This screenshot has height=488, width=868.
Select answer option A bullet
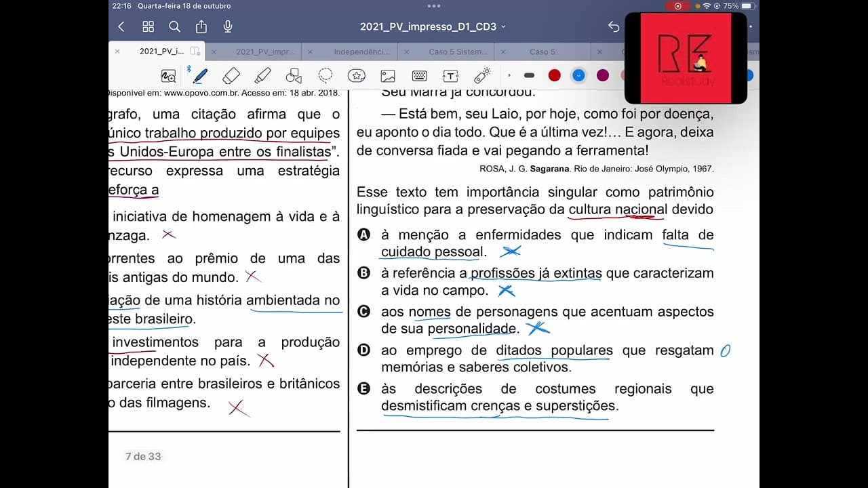click(363, 235)
